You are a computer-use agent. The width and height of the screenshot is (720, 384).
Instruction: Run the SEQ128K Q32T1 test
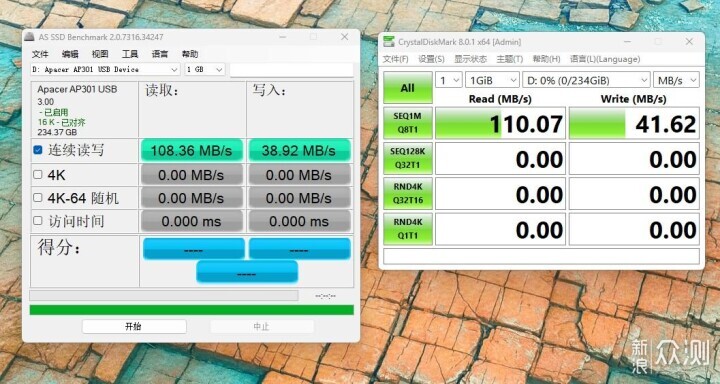[x=408, y=158]
